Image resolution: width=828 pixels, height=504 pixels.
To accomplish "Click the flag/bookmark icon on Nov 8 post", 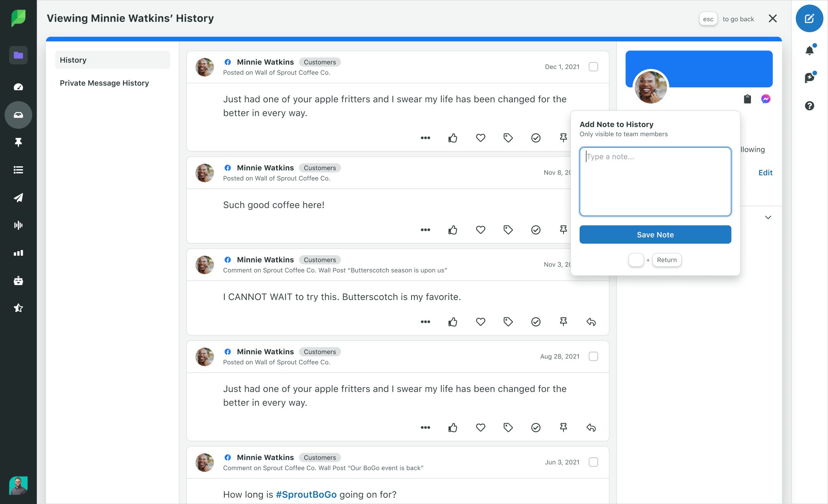I will [x=563, y=230].
